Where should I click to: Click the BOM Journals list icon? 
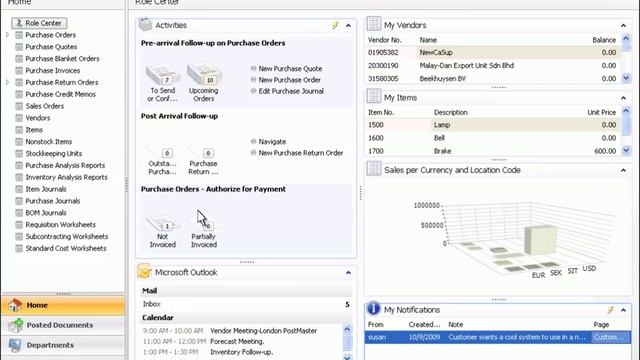pos(19,212)
